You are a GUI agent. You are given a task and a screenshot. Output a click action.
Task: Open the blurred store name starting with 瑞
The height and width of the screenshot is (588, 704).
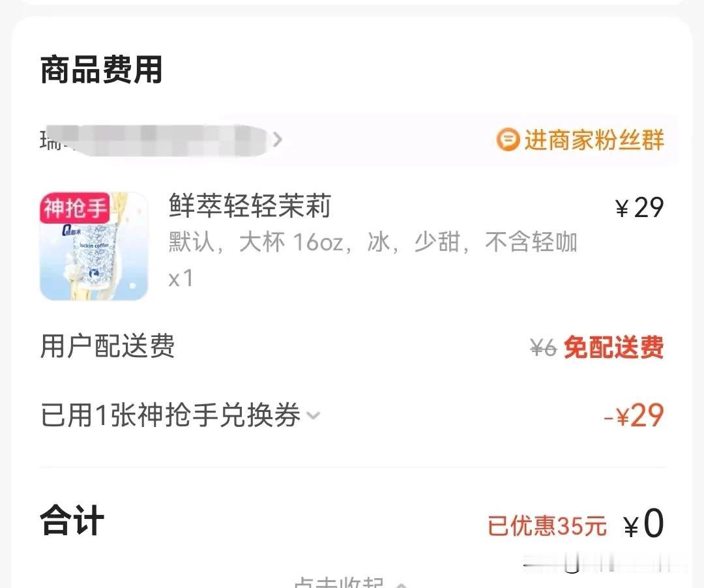154,140
